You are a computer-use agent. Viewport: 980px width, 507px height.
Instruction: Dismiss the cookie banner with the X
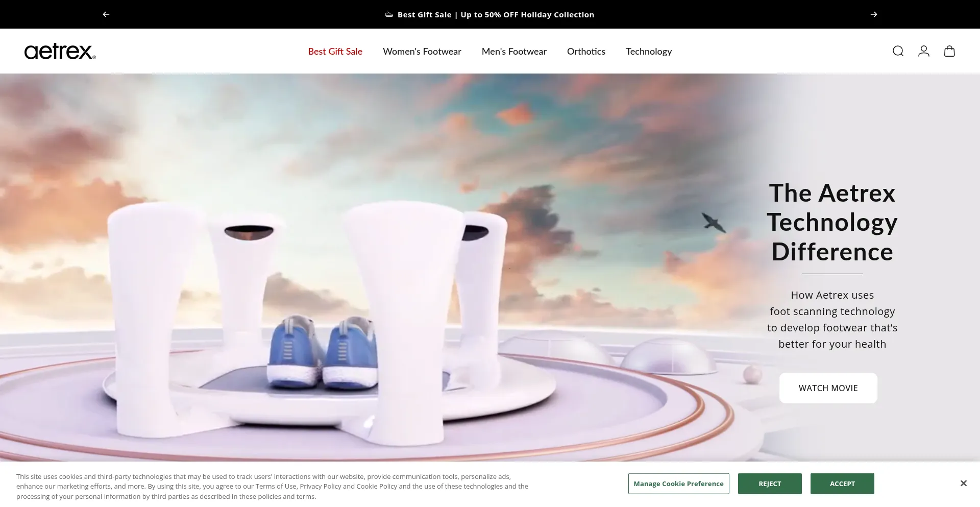point(963,483)
